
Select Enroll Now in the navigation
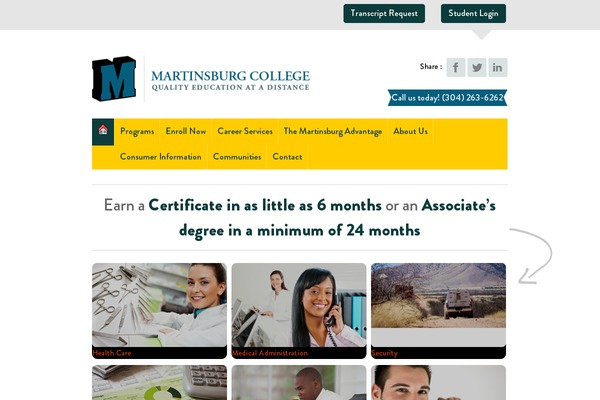[186, 131]
